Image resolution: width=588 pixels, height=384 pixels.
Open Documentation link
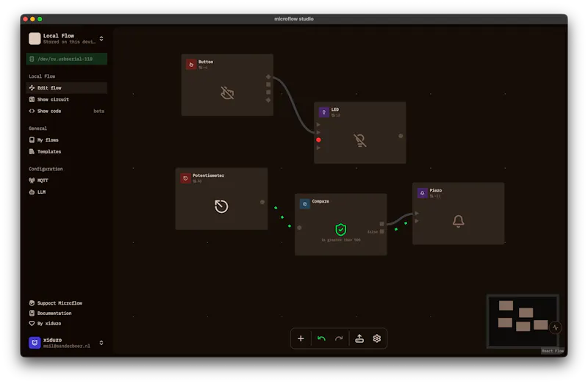point(50,313)
